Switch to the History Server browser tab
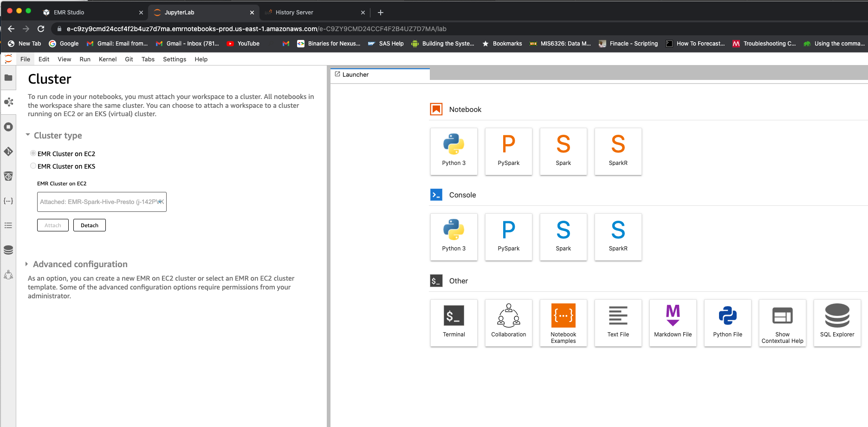 click(315, 13)
